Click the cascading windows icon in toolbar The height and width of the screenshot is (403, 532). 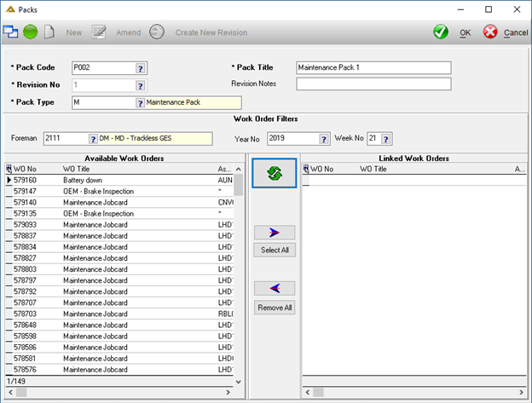[x=10, y=32]
